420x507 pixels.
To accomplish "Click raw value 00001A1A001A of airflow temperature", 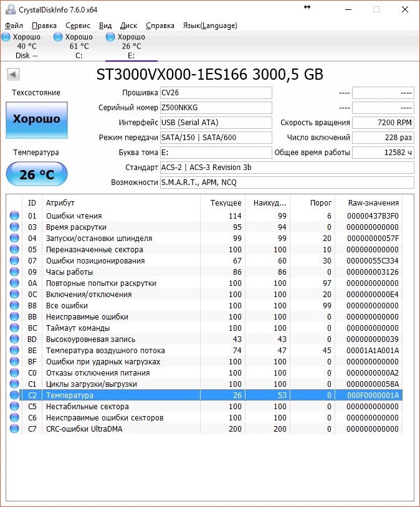I will pyautogui.click(x=373, y=351).
